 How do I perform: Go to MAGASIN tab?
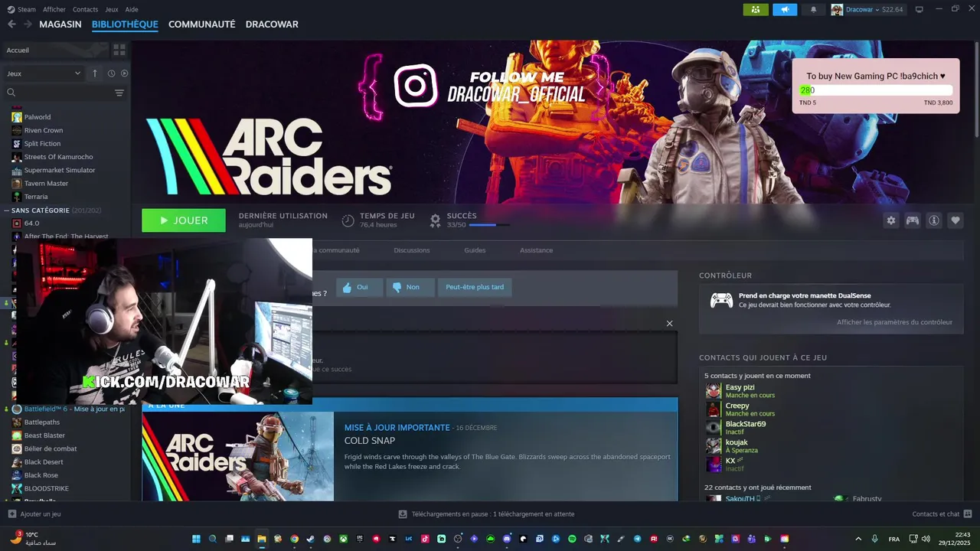tap(60, 24)
